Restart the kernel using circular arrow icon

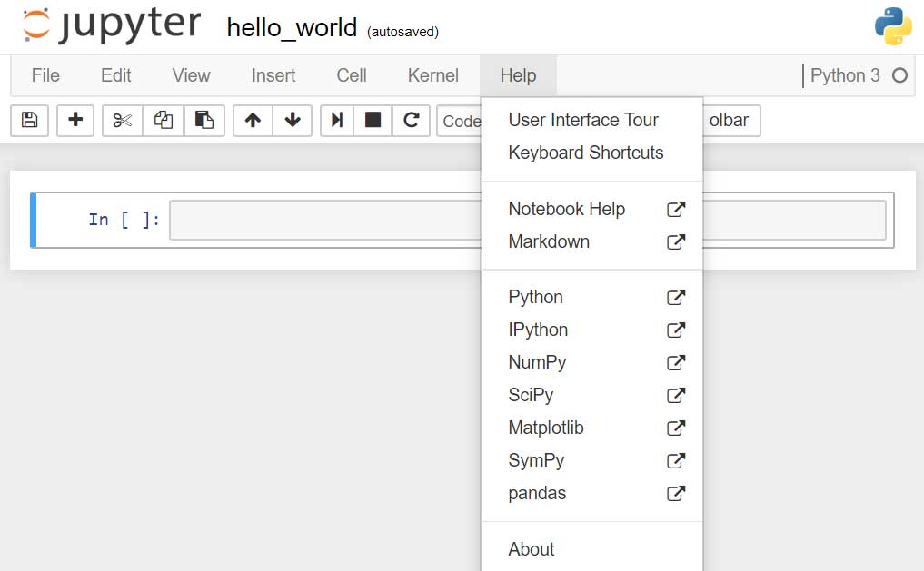click(x=411, y=121)
